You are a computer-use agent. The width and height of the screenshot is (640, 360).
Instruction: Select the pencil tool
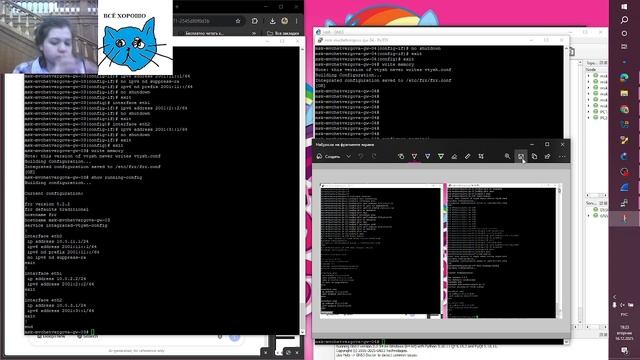pos(427,156)
